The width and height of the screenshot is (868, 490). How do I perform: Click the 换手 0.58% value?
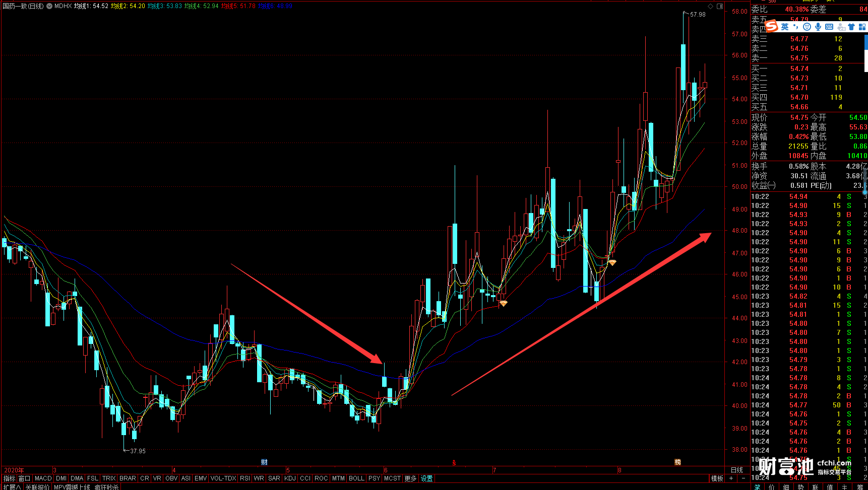tap(798, 166)
